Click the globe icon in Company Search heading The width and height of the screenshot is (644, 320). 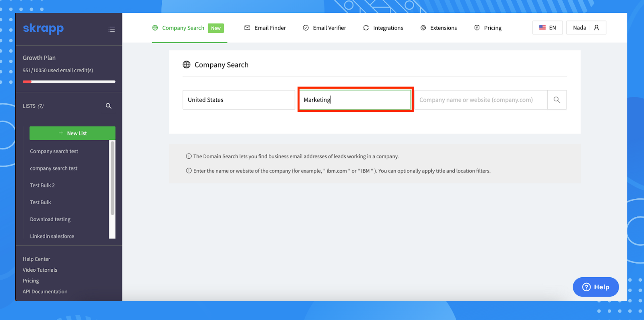click(186, 64)
